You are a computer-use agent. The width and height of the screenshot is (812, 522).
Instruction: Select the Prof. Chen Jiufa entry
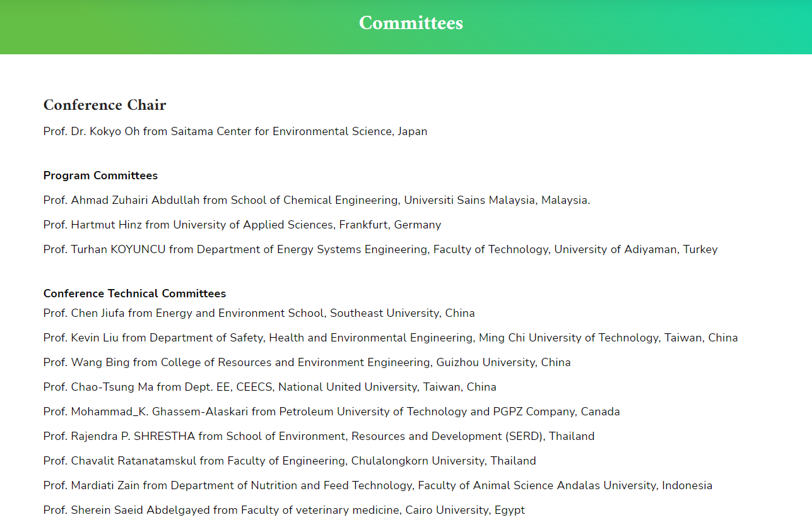tap(259, 313)
